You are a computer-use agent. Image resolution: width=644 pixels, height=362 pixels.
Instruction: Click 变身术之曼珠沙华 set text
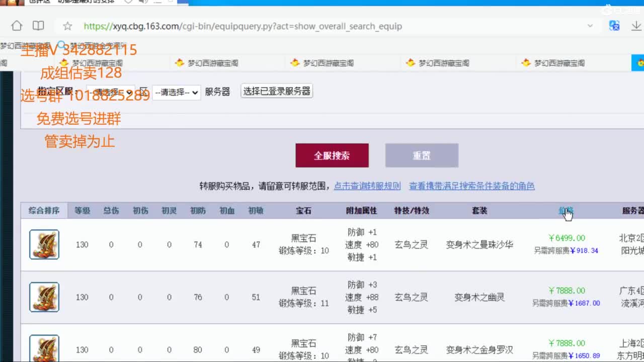pyautogui.click(x=479, y=245)
